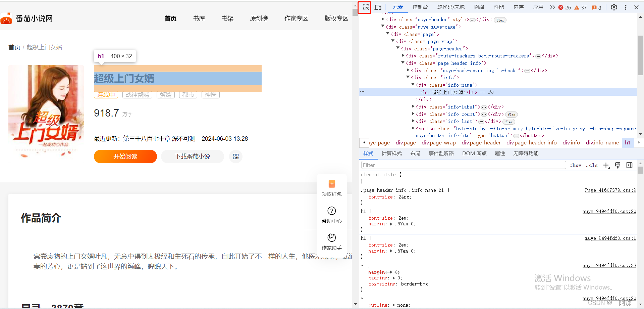
Task: Click the 领取红包 red packet icon
Action: pyautogui.click(x=332, y=184)
